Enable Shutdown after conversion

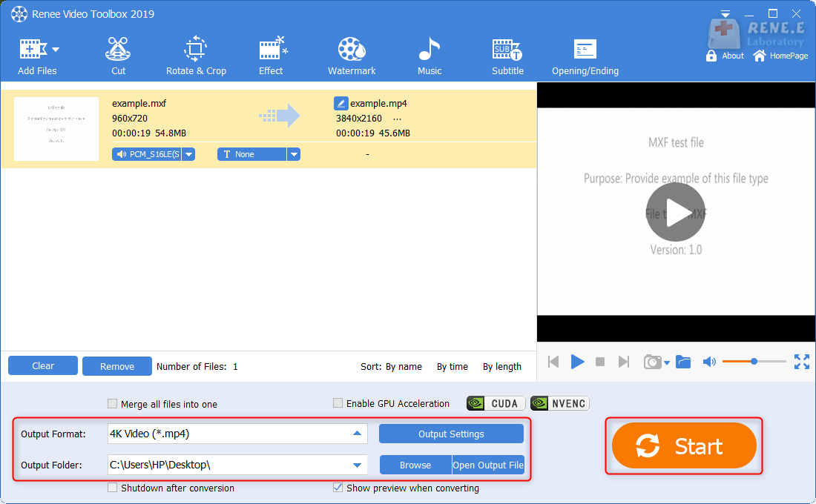pos(112,488)
